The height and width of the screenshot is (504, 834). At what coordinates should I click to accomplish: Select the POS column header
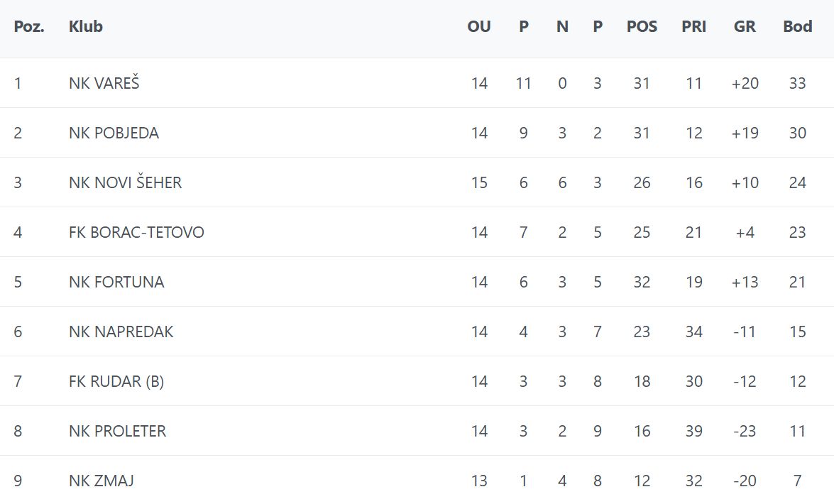pyautogui.click(x=642, y=27)
